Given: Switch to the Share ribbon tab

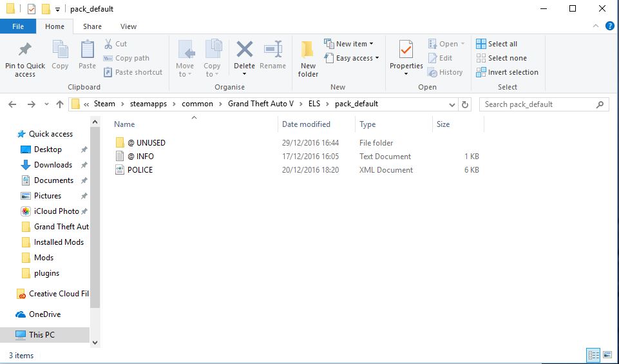Looking at the screenshot, I should pos(92,26).
